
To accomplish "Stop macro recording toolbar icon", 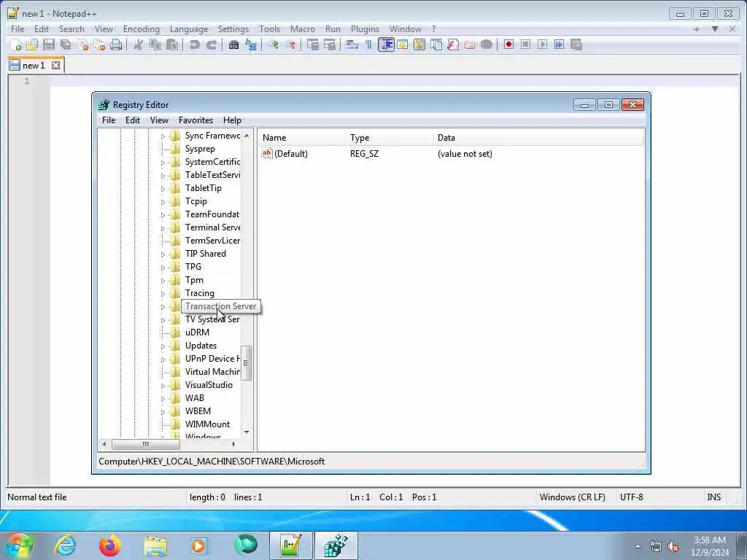I will point(525,44).
